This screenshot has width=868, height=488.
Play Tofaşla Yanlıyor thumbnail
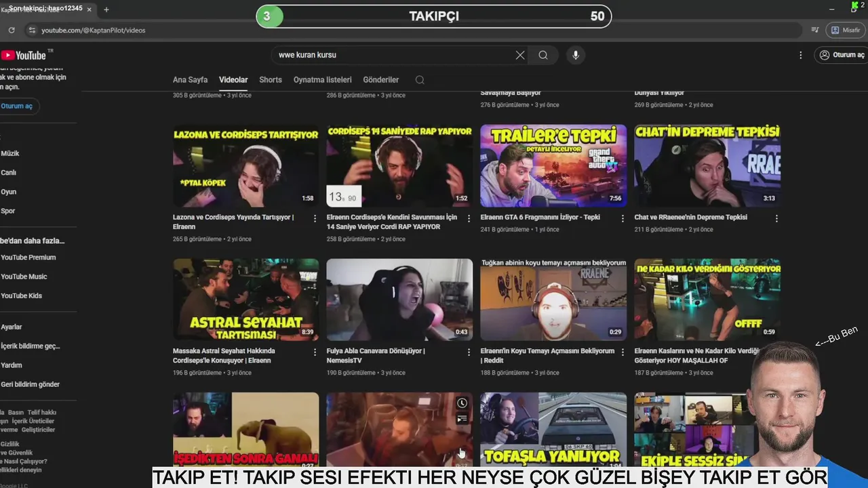coord(553,429)
